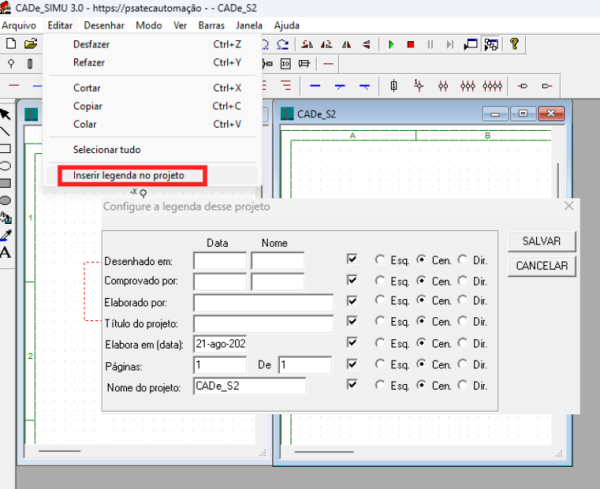Pause the simulation
The image size is (600, 489).
[x=430, y=45]
